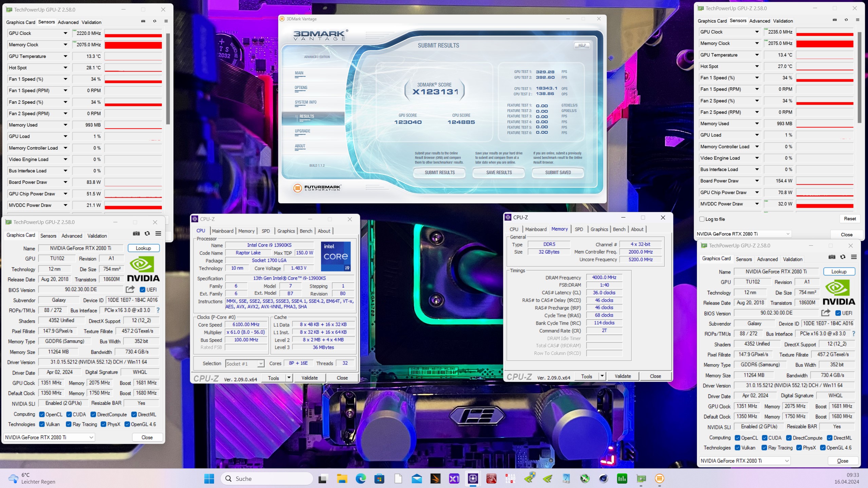Screen dimensions: 868x488
Task: Toggle Ray Tracing checkbox in bottom-left GPU-Z
Action: click(x=69, y=424)
